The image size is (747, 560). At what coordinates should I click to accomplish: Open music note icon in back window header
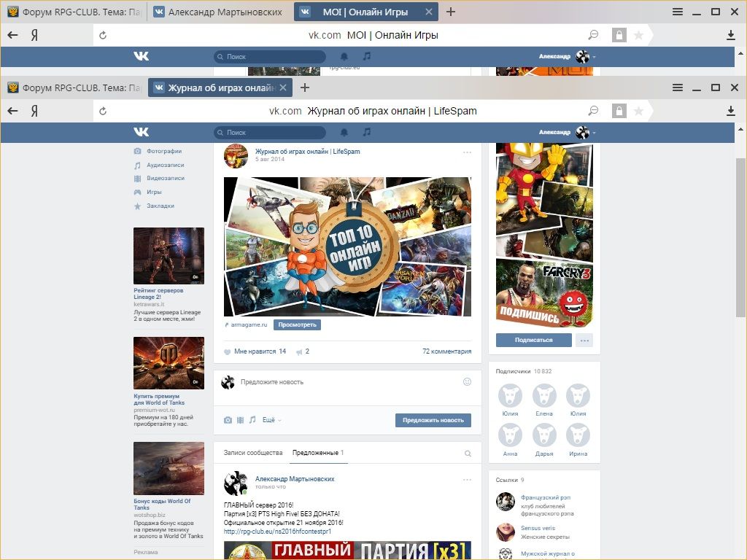tap(366, 56)
